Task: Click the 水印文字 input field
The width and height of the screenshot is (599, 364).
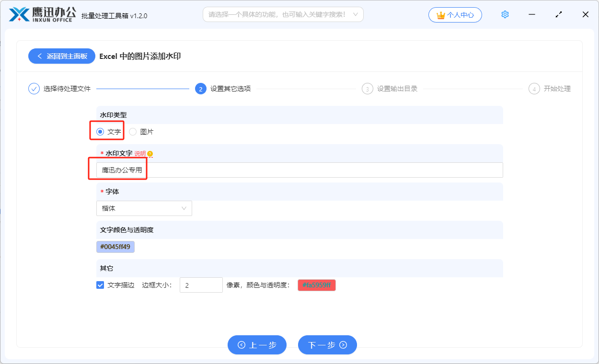Action: [x=299, y=170]
